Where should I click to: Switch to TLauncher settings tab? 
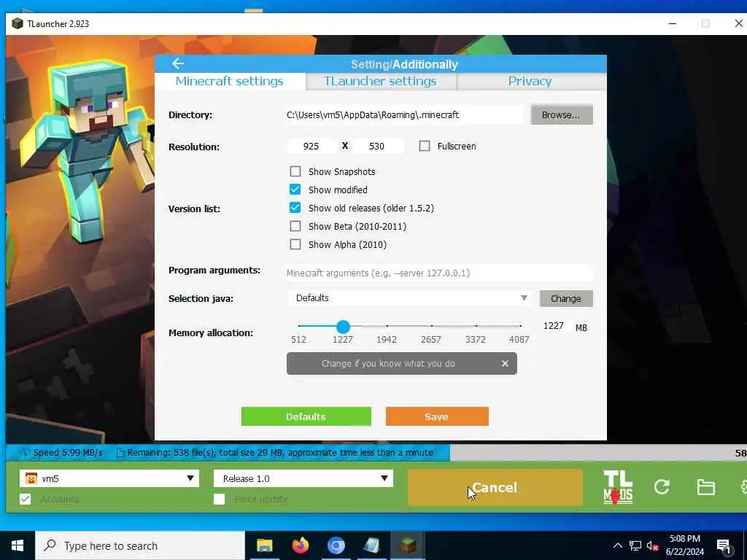380,81
